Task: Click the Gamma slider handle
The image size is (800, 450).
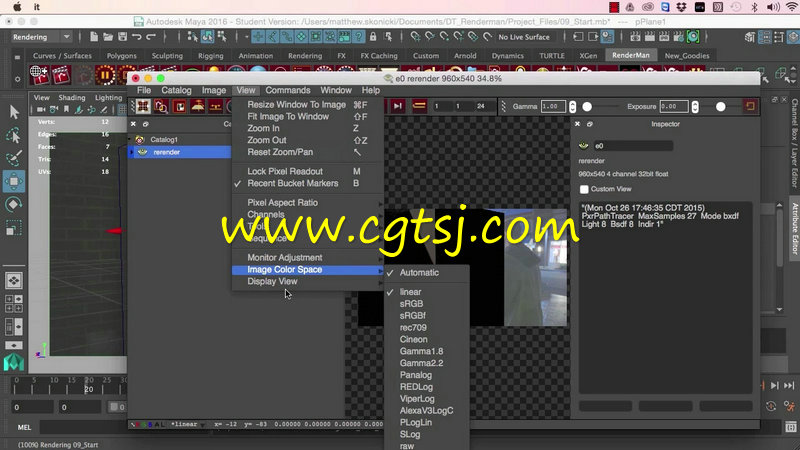Action: click(x=587, y=107)
